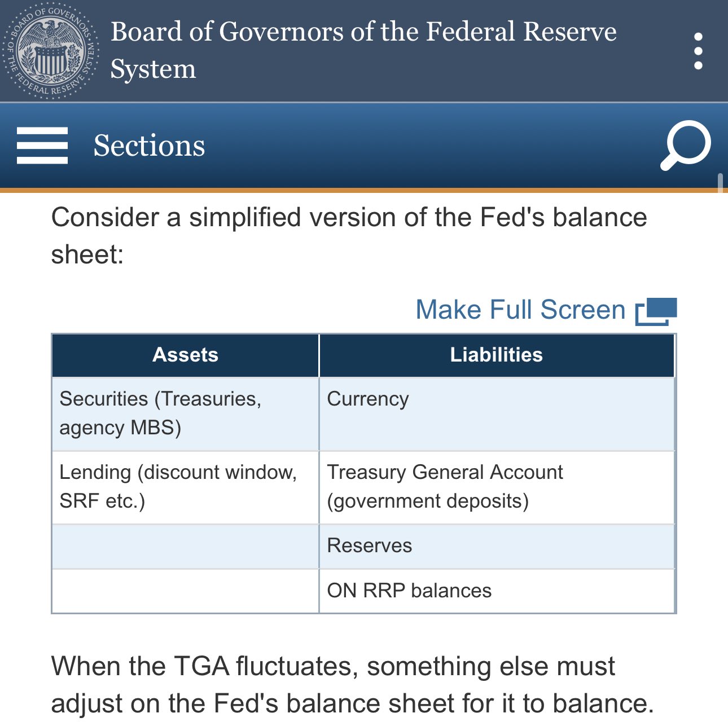728x722 pixels.
Task: Click the "When the TGA fluctuates" paragraph
Action: pos(353,685)
